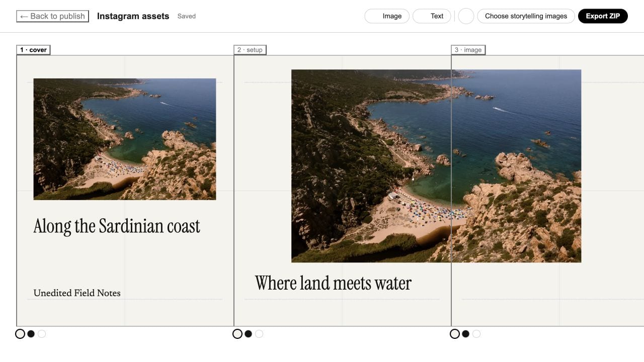Choose the white swatch under the setup slide
Viewport: 644px width, 362px height.
[259, 334]
